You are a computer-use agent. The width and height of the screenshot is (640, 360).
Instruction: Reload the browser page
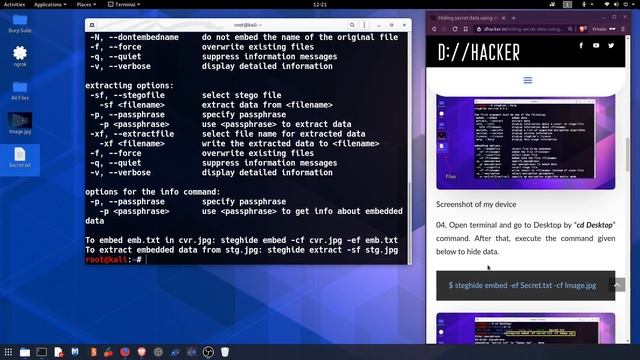455,29
